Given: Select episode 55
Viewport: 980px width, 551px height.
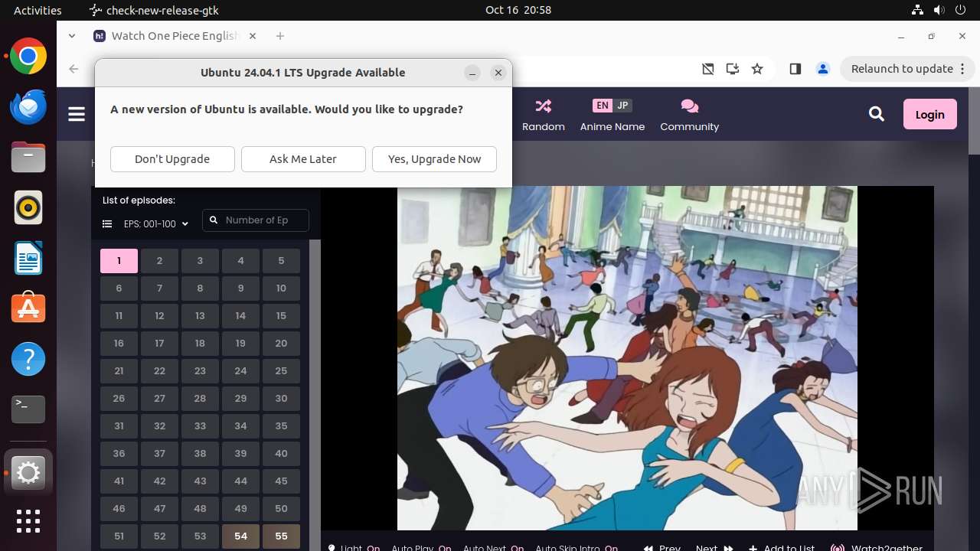Looking at the screenshot, I should pos(281,536).
